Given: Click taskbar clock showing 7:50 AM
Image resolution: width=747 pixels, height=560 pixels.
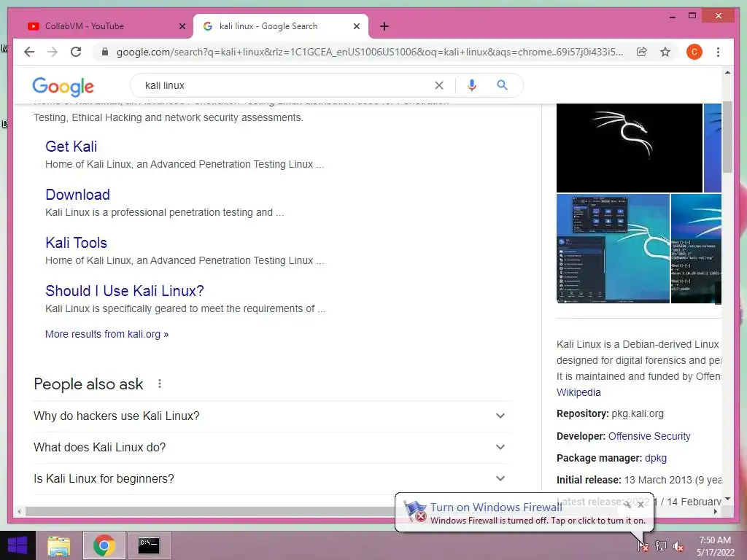Looking at the screenshot, I should pyautogui.click(x=715, y=545).
